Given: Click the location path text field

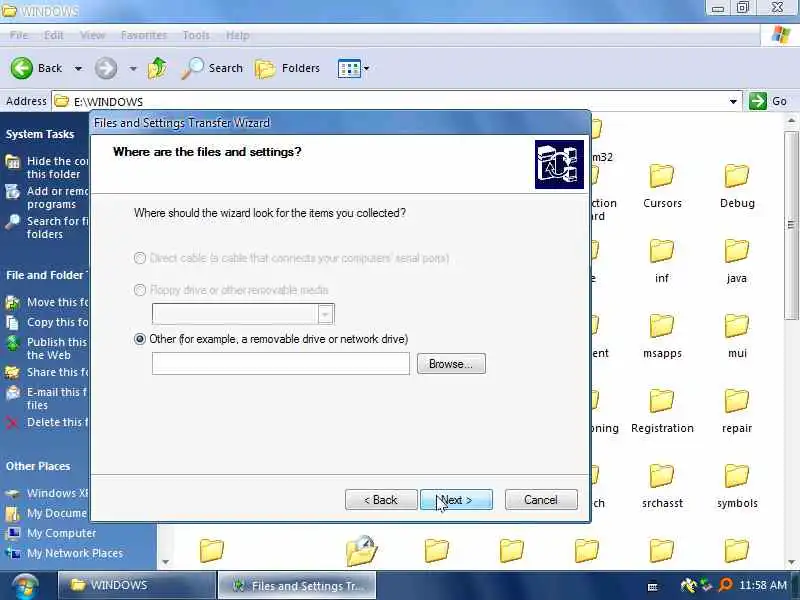Looking at the screenshot, I should (x=281, y=364).
